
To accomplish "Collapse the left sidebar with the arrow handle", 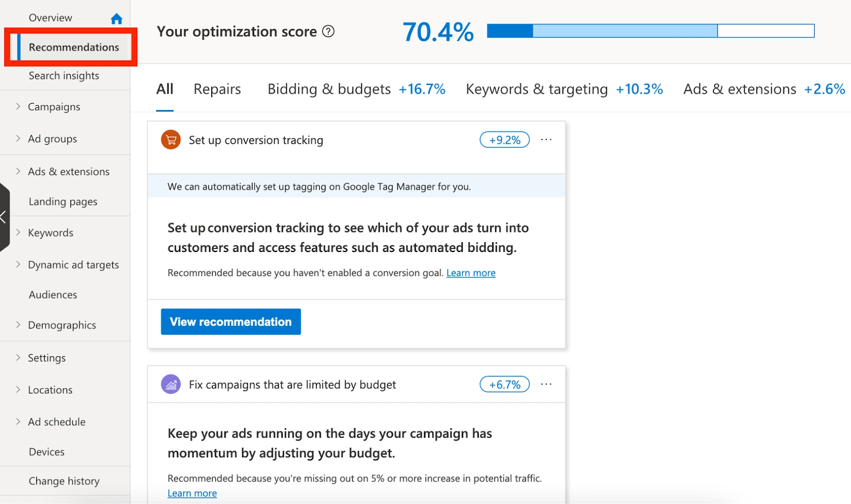I will pos(4,217).
